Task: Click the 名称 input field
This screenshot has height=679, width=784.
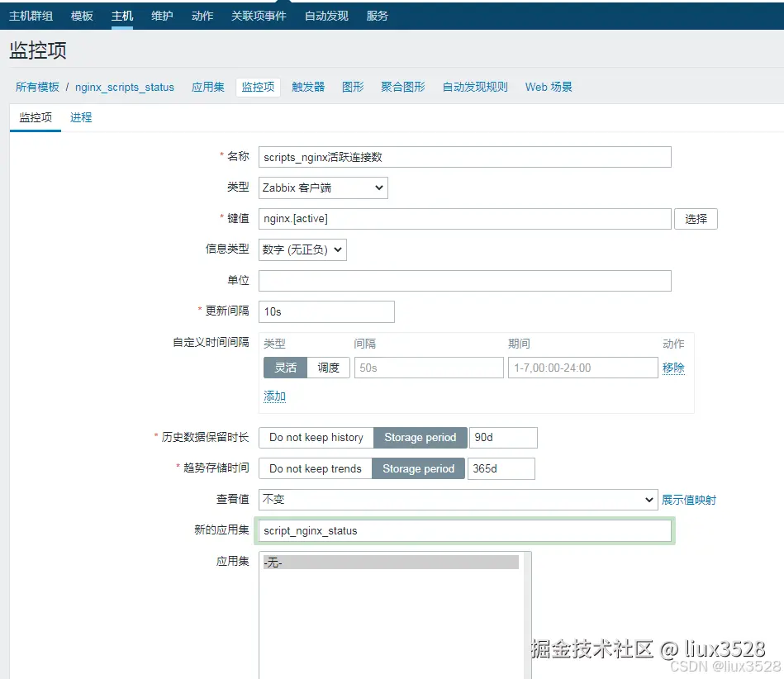Action: click(464, 157)
